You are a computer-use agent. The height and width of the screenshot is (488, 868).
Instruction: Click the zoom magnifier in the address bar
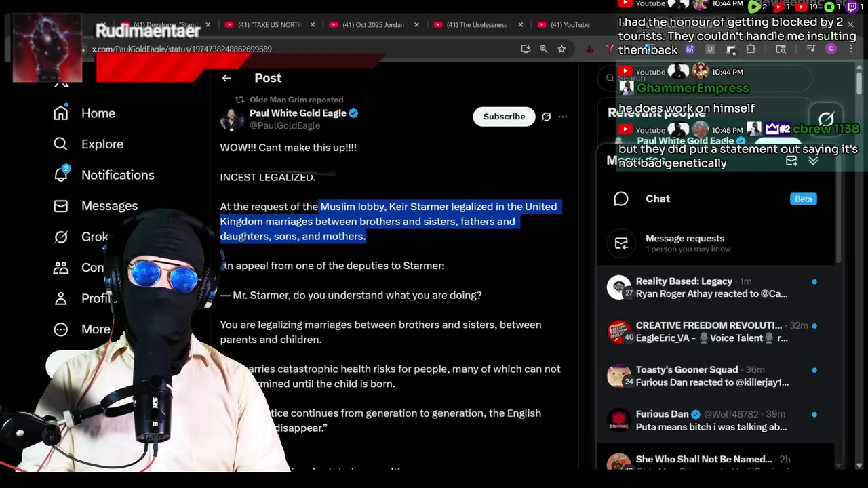pos(544,49)
